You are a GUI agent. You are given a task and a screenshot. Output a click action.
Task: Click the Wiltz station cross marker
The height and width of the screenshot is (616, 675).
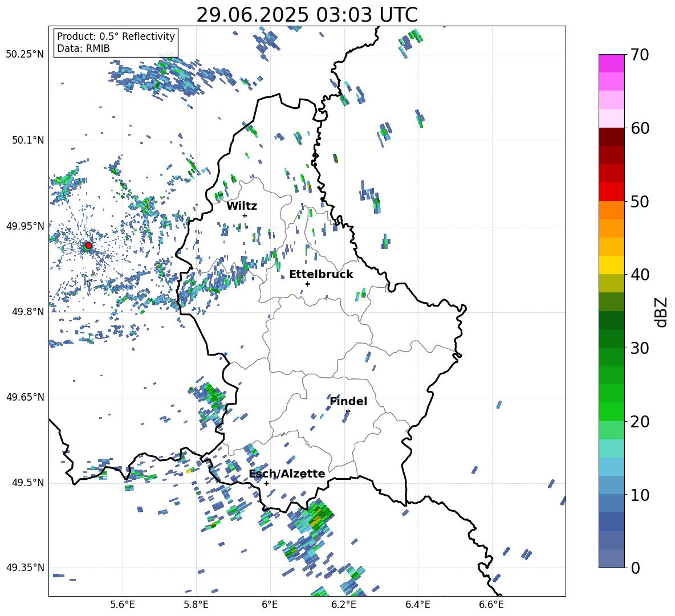pyautogui.click(x=245, y=215)
